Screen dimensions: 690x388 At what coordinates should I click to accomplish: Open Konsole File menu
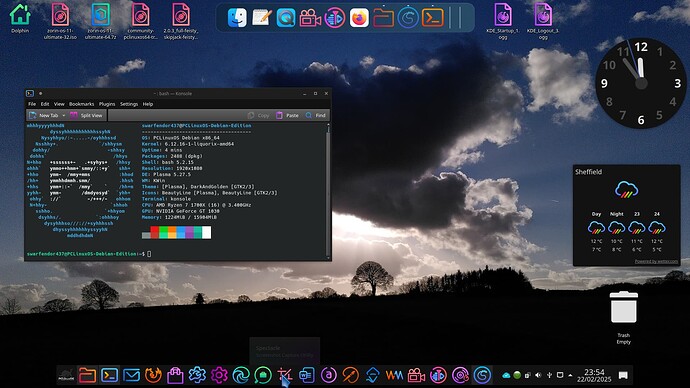(x=32, y=104)
